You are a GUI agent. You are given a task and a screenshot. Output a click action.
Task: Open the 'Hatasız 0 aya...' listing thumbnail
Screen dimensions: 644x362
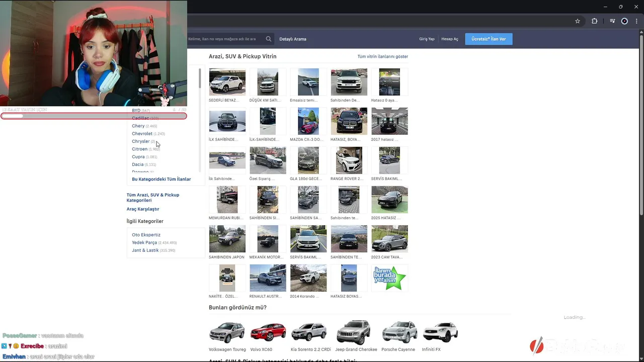[389, 82]
